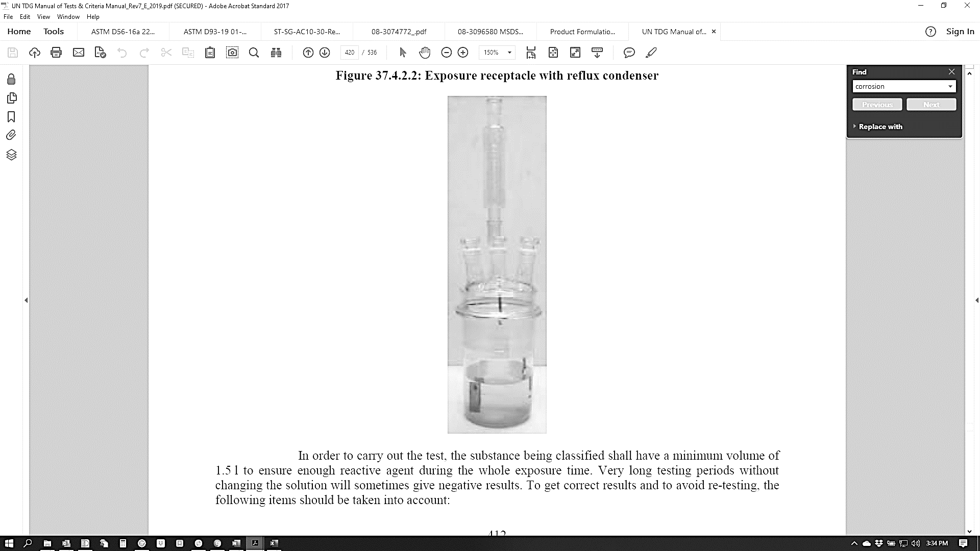Click the Next find button
980x551 pixels.
[x=931, y=105]
